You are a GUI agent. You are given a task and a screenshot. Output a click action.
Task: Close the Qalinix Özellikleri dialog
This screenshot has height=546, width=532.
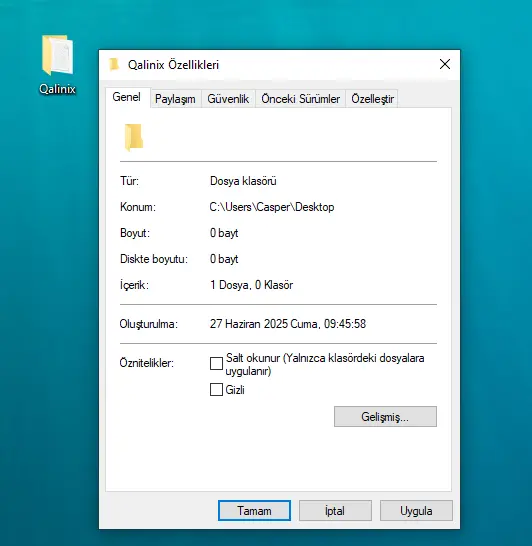pos(445,64)
